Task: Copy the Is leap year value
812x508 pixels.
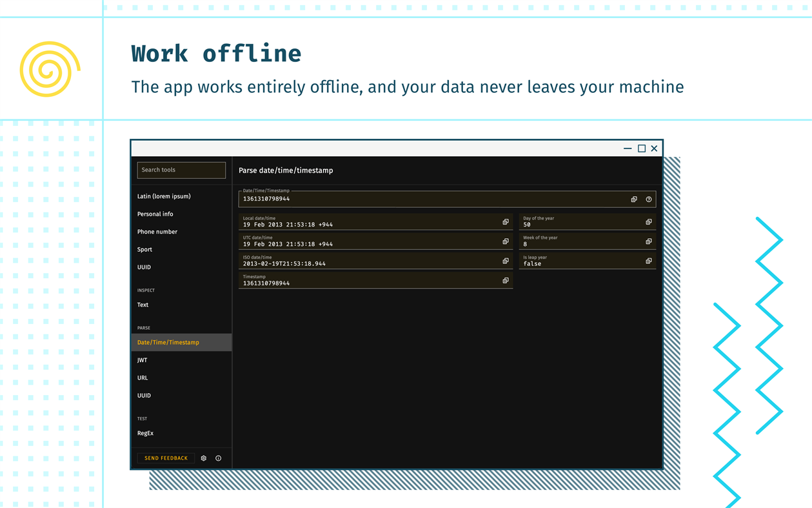Action: coord(649,261)
